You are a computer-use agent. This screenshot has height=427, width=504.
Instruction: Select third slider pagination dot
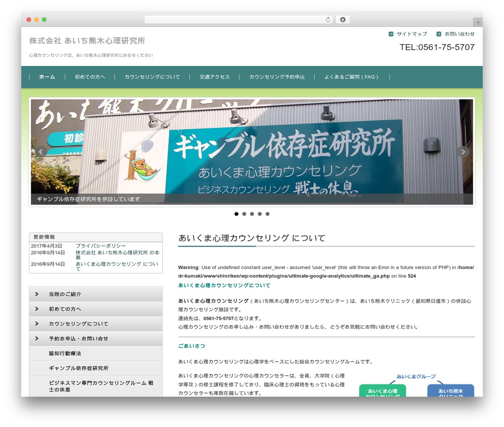(252, 214)
